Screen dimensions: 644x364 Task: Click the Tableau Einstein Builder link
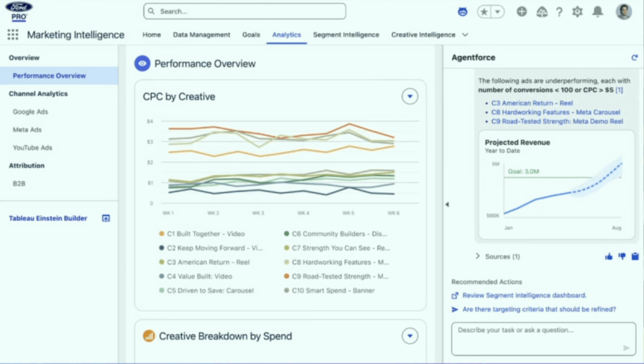coord(48,218)
